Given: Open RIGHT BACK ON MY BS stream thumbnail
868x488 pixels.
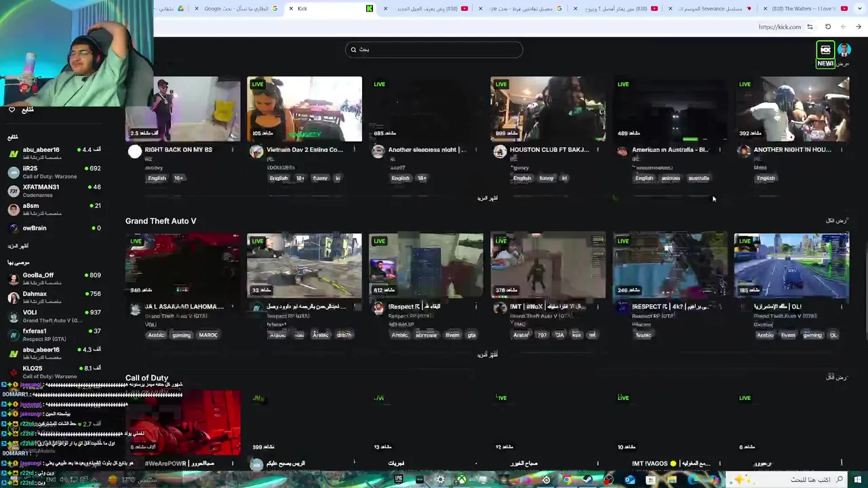Looking at the screenshot, I should pos(183,109).
